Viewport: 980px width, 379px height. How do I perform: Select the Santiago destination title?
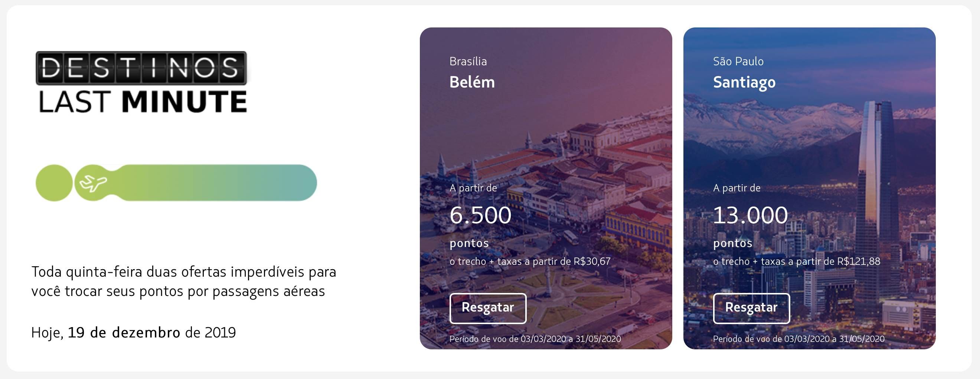[744, 82]
